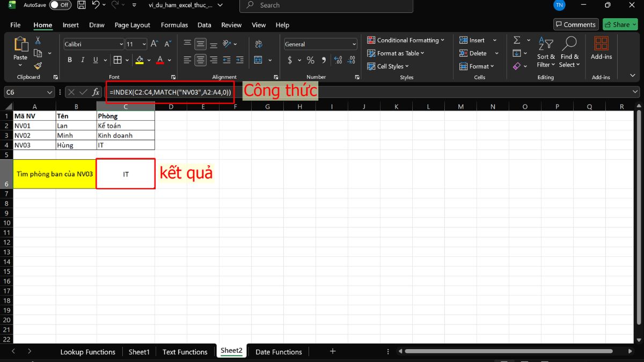Switch to Lookup Functions sheet tab
The width and height of the screenshot is (644, 362).
tap(87, 352)
